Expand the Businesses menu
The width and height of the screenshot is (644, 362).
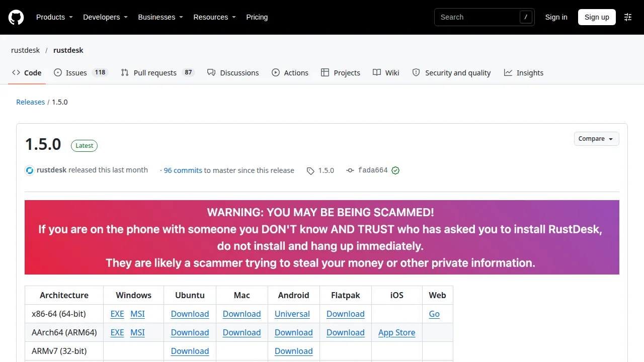point(160,17)
